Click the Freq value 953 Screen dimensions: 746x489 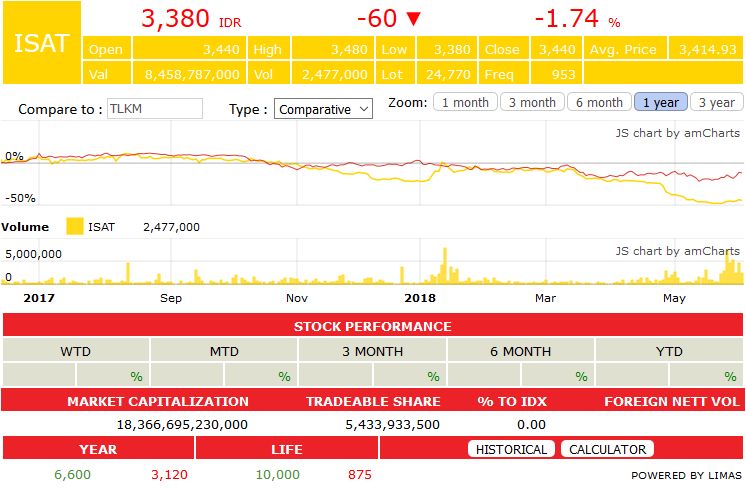point(555,74)
